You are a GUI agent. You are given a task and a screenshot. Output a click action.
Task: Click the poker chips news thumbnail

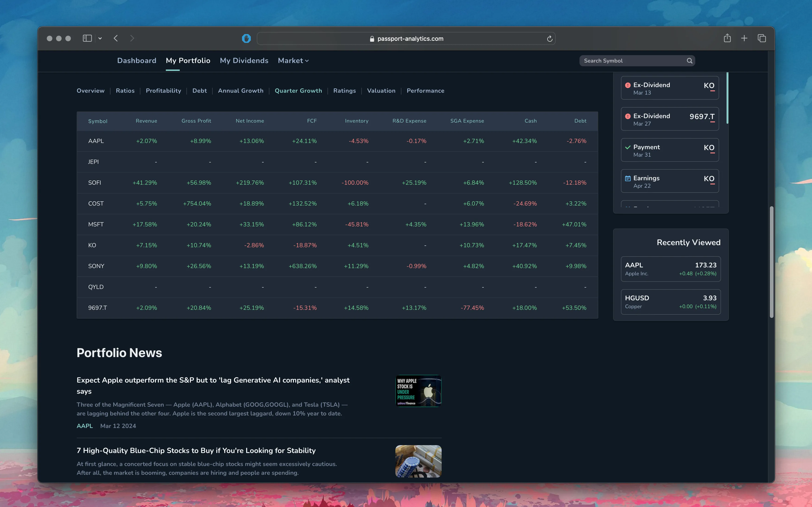(418, 461)
